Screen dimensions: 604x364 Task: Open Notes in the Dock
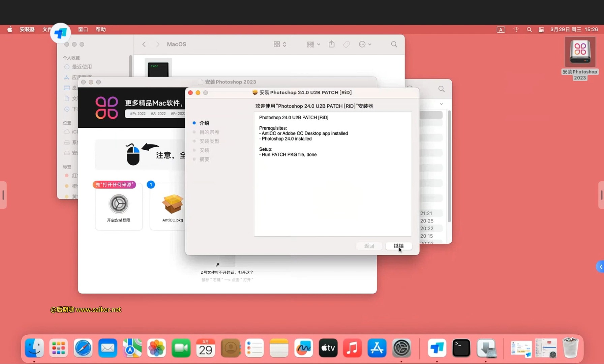pyautogui.click(x=279, y=348)
